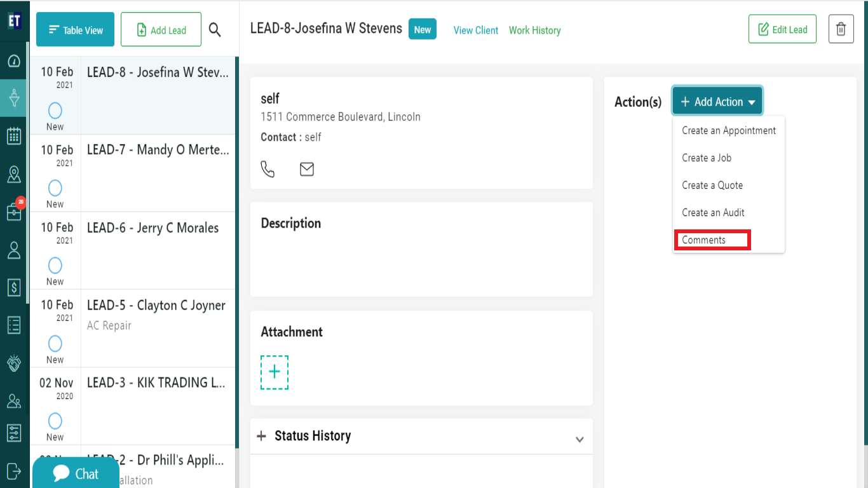Click the 1511 Commerce Boulevard address text
This screenshot has height=488, width=868.
[x=341, y=117]
